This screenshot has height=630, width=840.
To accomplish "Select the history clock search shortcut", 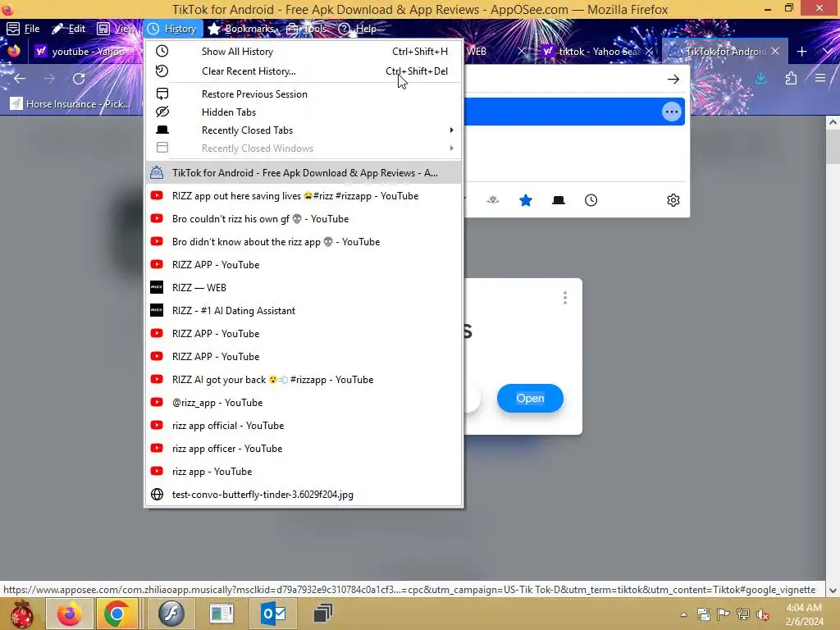I will (x=591, y=200).
